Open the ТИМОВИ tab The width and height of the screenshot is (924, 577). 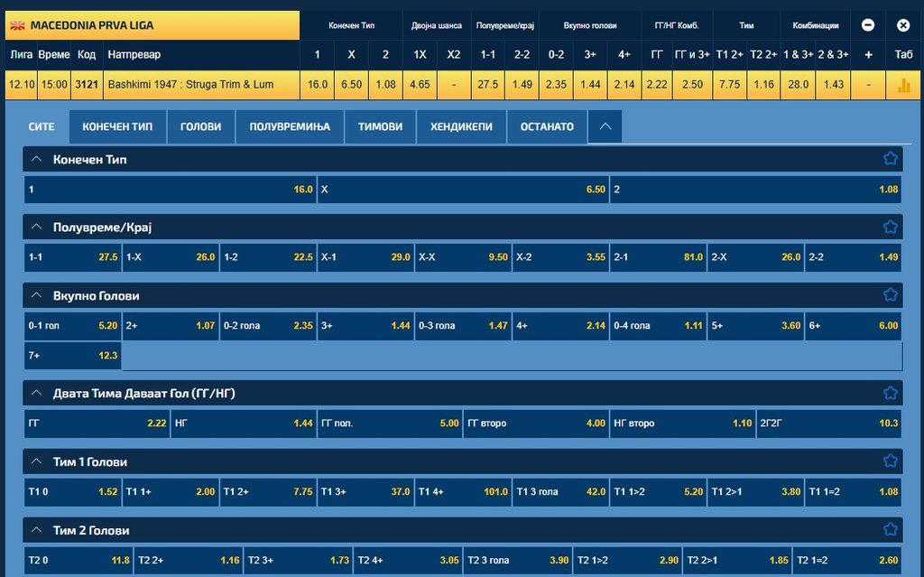pyautogui.click(x=380, y=126)
